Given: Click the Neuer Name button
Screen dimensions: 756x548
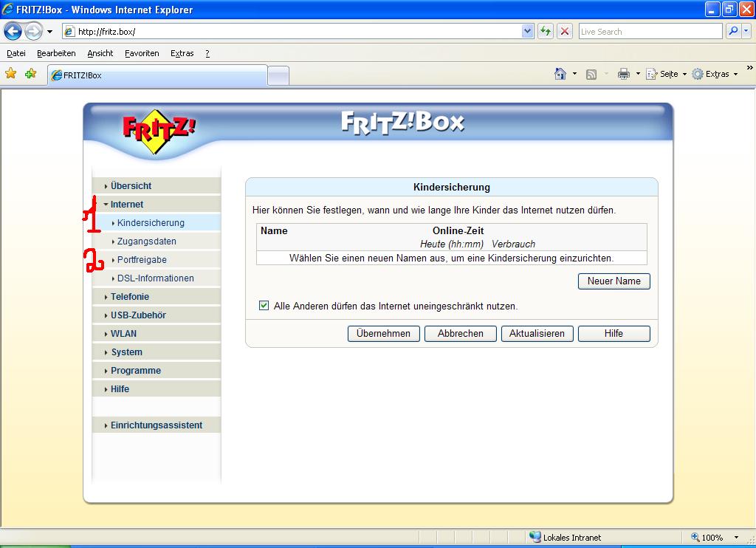Looking at the screenshot, I should click(x=614, y=281).
